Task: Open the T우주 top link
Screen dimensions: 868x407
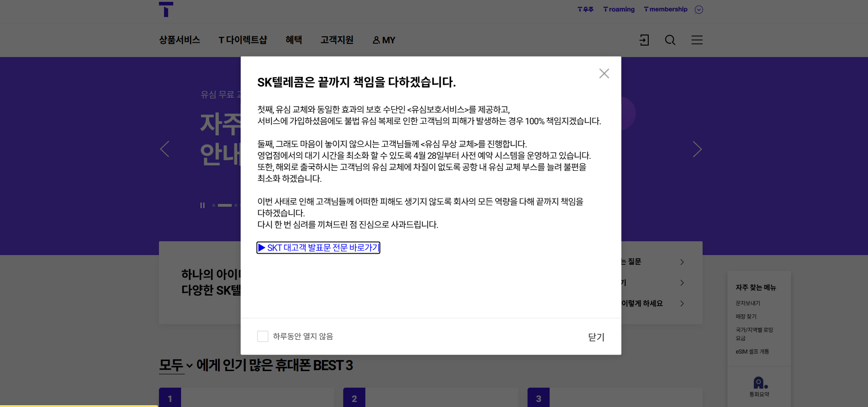Action: tap(586, 9)
